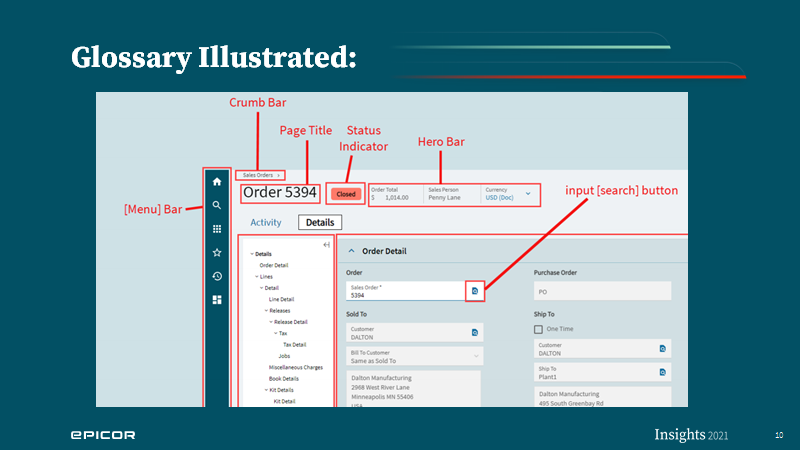
Task: Click Sold To Customer search icon
Action: point(474,333)
